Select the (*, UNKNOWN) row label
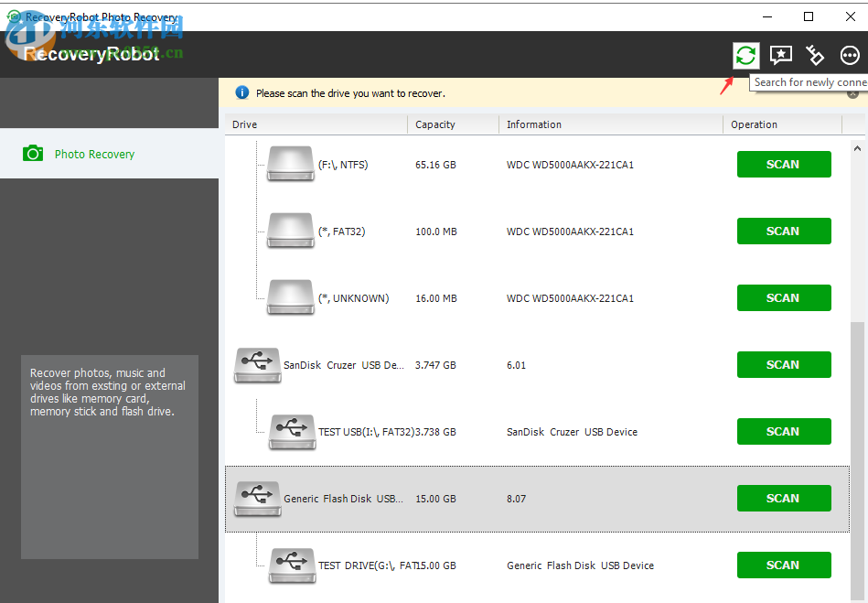Image resolution: width=868 pixels, height=603 pixels. pyautogui.click(x=354, y=298)
